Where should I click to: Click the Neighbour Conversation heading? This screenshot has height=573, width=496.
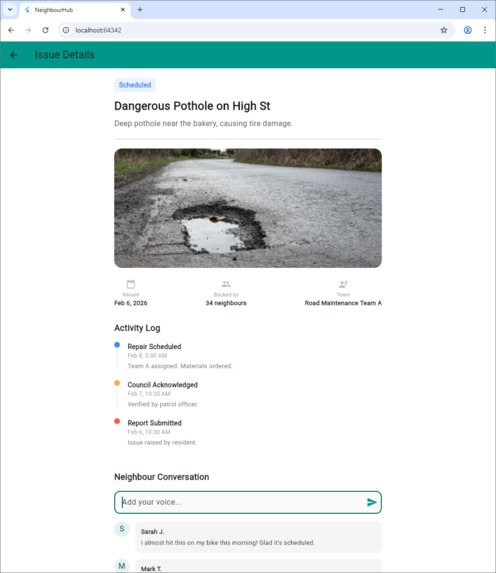[x=162, y=477]
